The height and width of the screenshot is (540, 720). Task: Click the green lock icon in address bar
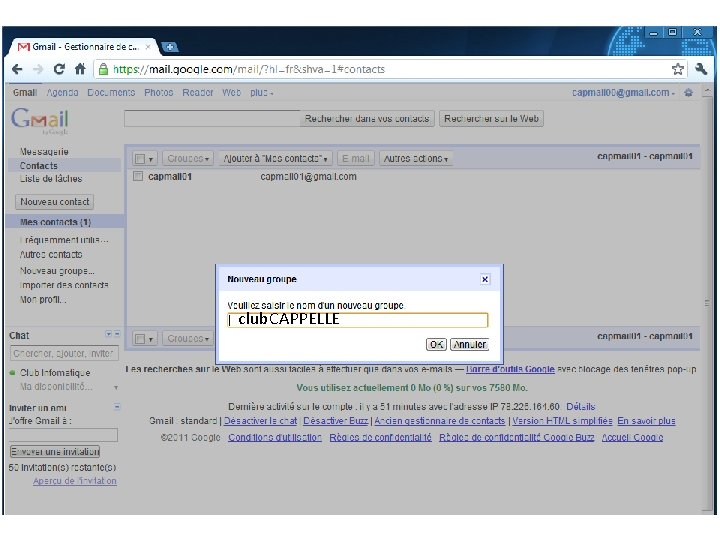pos(104,69)
